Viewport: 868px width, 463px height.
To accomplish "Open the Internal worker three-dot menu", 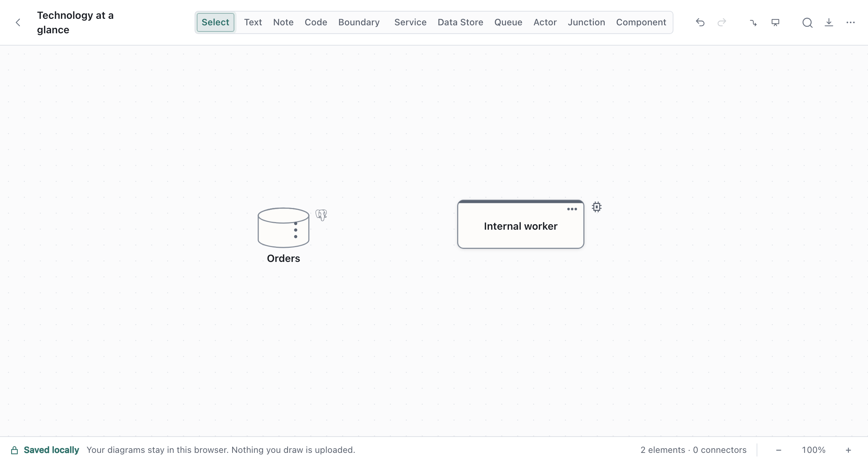I will click(x=572, y=209).
